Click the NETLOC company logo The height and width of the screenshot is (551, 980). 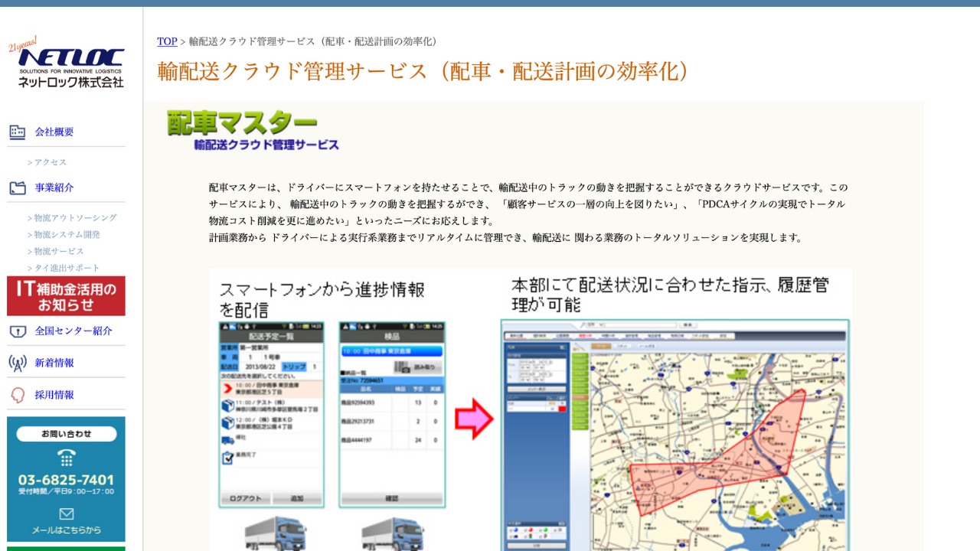[67, 63]
